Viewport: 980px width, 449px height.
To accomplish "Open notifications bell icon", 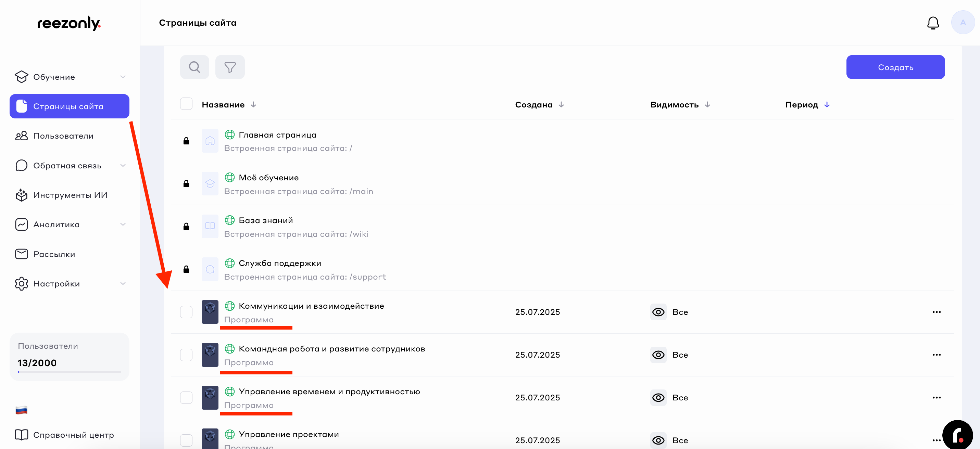I will click(x=932, y=23).
